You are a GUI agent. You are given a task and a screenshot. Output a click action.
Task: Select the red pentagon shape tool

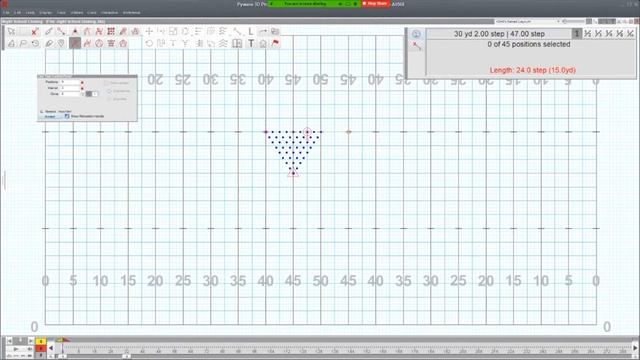coord(123,43)
